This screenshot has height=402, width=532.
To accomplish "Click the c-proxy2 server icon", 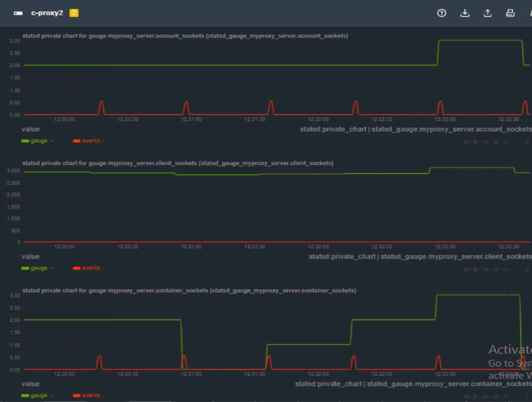I will point(18,13).
